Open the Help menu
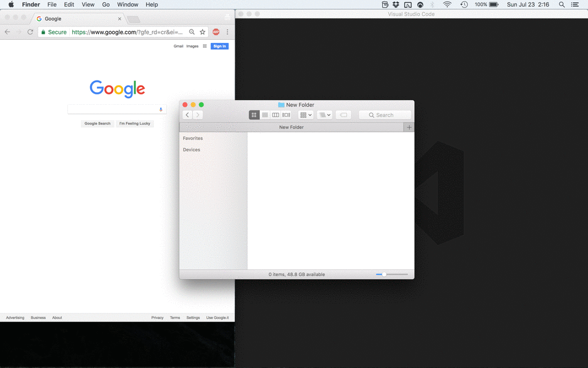The image size is (588, 368). click(151, 4)
